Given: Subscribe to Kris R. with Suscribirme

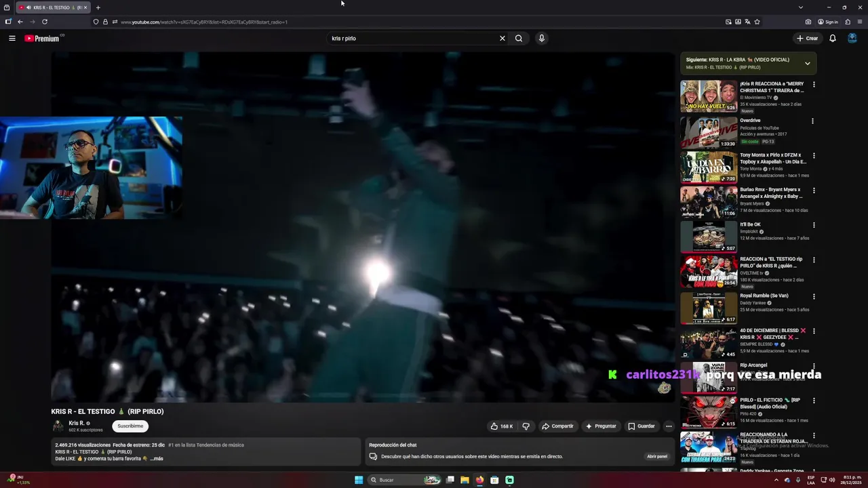Looking at the screenshot, I should click(x=130, y=426).
